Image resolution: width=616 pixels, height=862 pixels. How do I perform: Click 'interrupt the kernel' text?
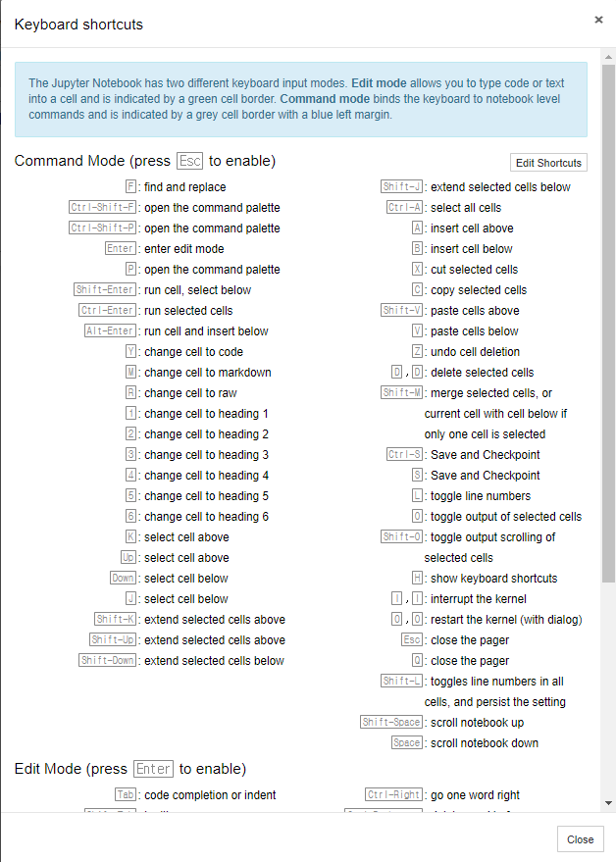click(x=479, y=598)
